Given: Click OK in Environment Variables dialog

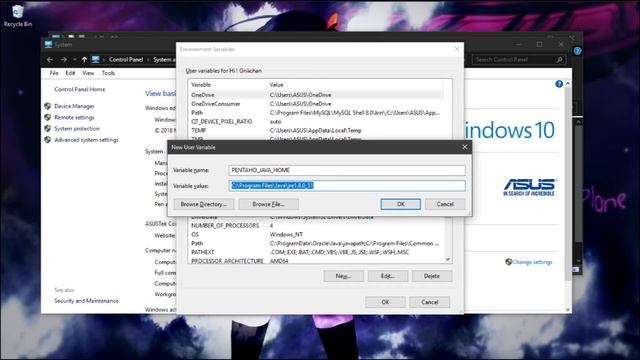Looking at the screenshot, I should tap(385, 302).
